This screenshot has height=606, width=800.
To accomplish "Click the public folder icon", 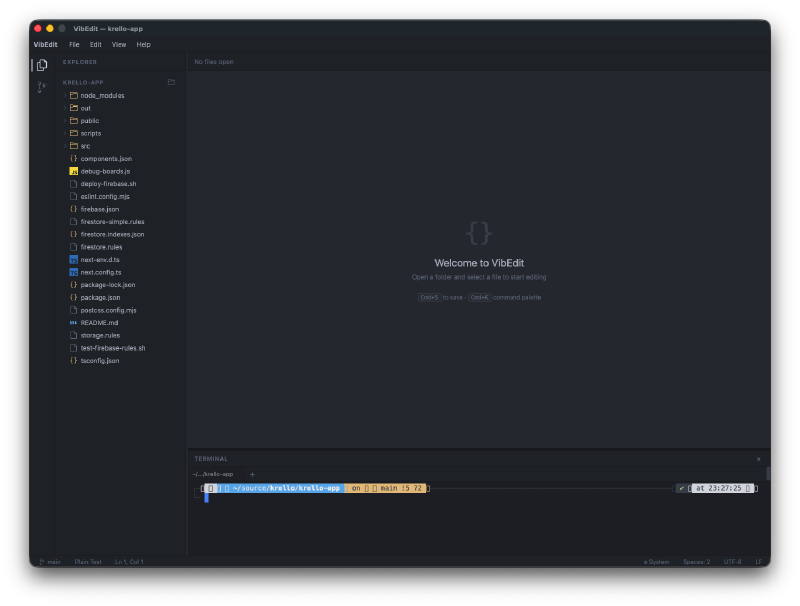I will point(74,120).
